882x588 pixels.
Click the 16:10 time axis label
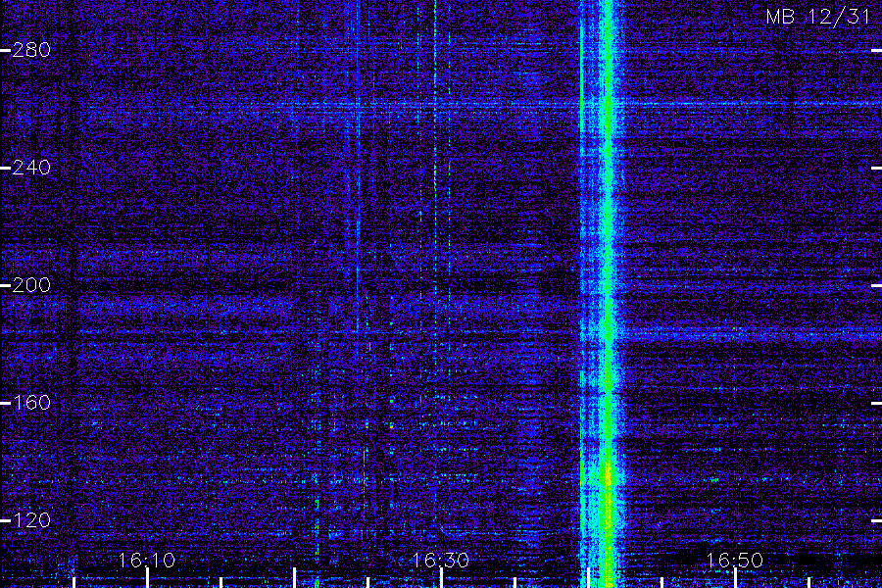click(147, 560)
